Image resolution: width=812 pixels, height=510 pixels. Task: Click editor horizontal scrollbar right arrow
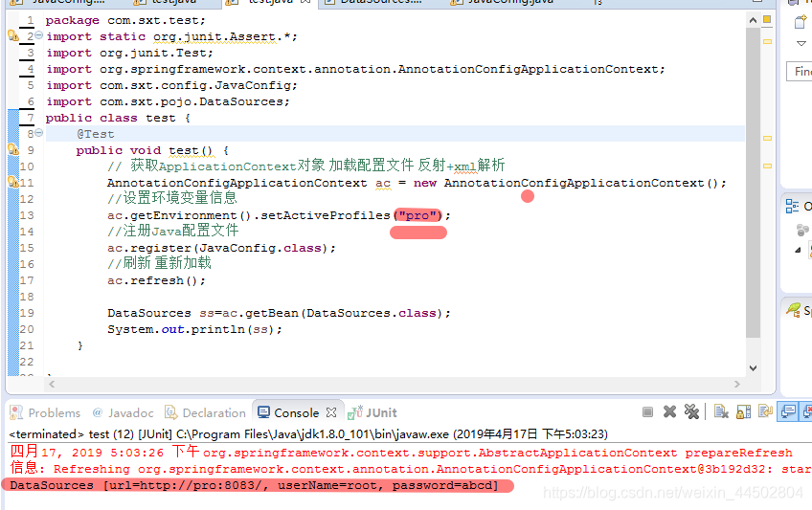click(737, 385)
